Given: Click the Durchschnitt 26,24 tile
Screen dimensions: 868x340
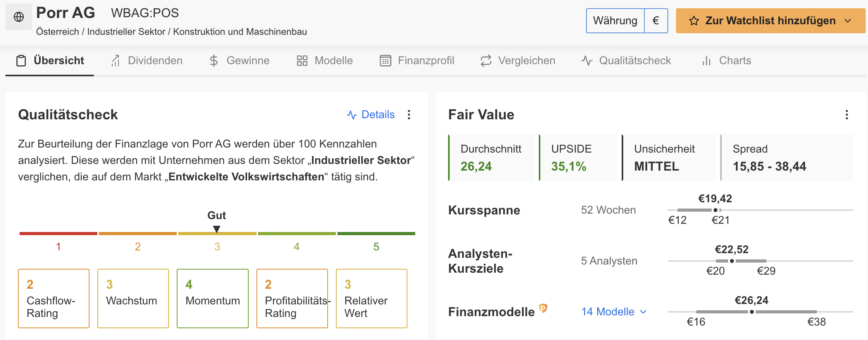Looking at the screenshot, I should point(491,158).
